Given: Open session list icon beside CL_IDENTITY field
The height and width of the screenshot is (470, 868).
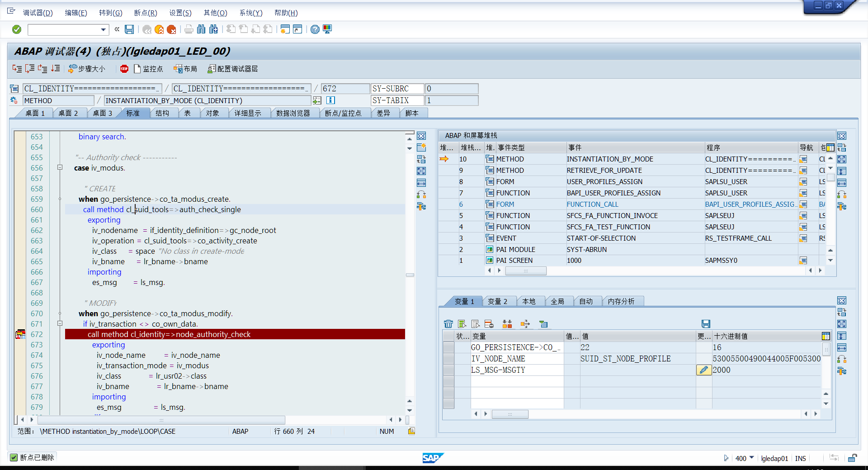Looking at the screenshot, I should [x=14, y=89].
